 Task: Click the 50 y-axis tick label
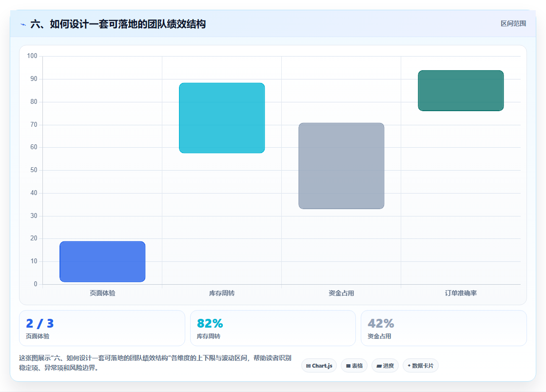[x=34, y=170]
